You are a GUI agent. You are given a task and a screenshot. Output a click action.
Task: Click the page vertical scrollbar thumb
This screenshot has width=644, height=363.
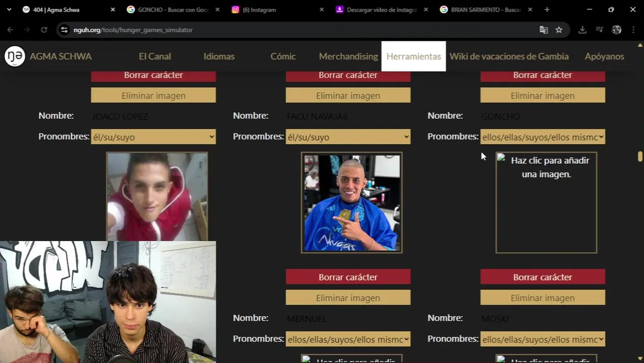(640, 156)
